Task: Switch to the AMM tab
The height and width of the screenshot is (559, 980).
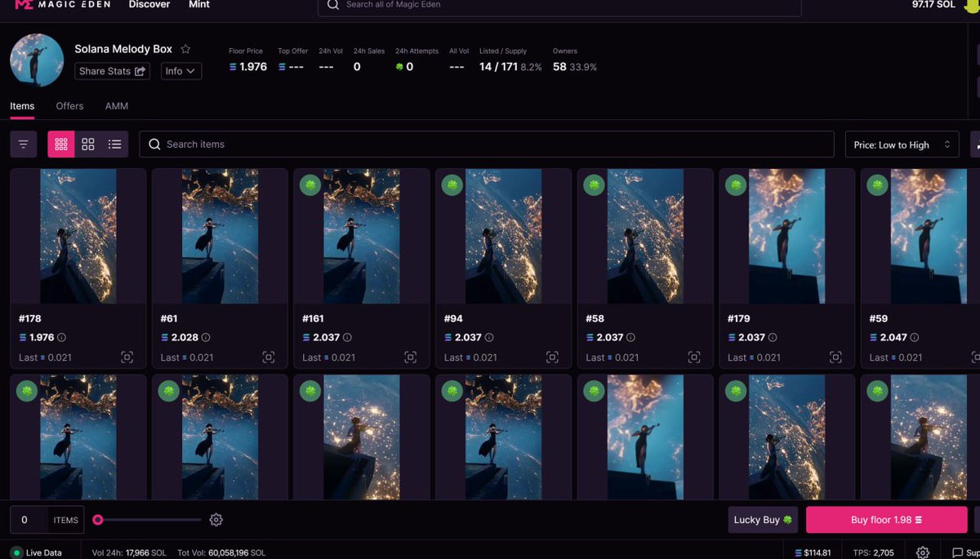Action: coord(117,106)
